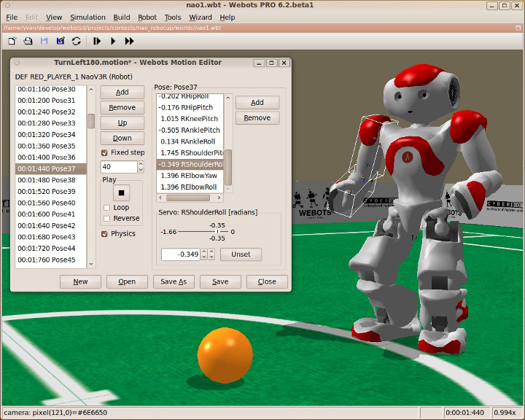Screen dimensions: 525x420
Task: Open the Help menu
Action: (227, 17)
